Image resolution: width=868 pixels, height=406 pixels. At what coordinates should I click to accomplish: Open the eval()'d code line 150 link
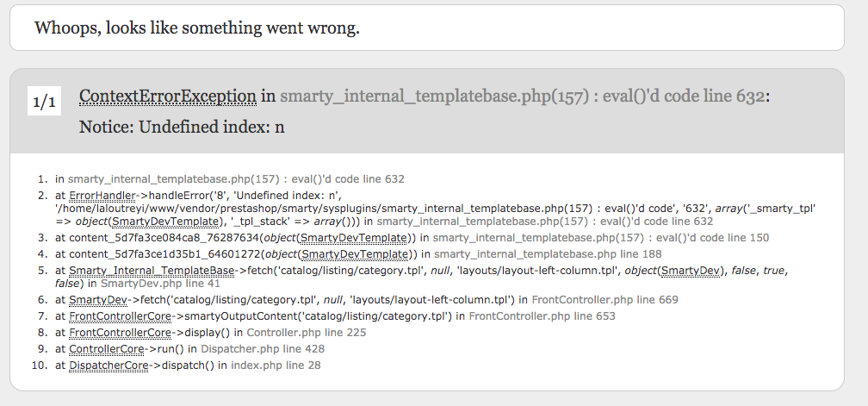point(601,238)
